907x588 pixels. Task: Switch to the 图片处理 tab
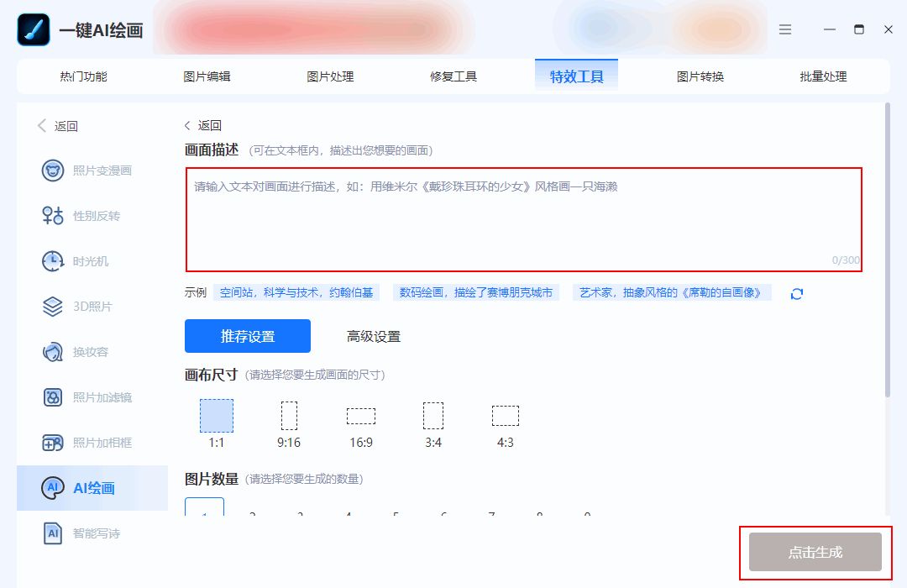330,76
